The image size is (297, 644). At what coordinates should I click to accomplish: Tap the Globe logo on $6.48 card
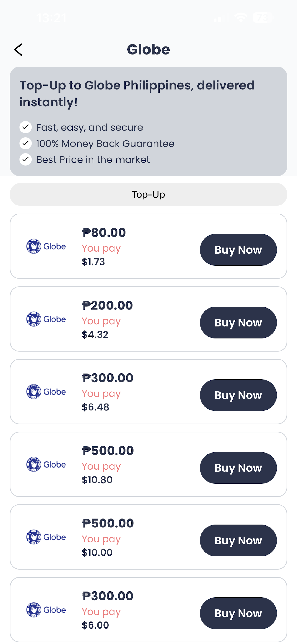[x=46, y=392]
